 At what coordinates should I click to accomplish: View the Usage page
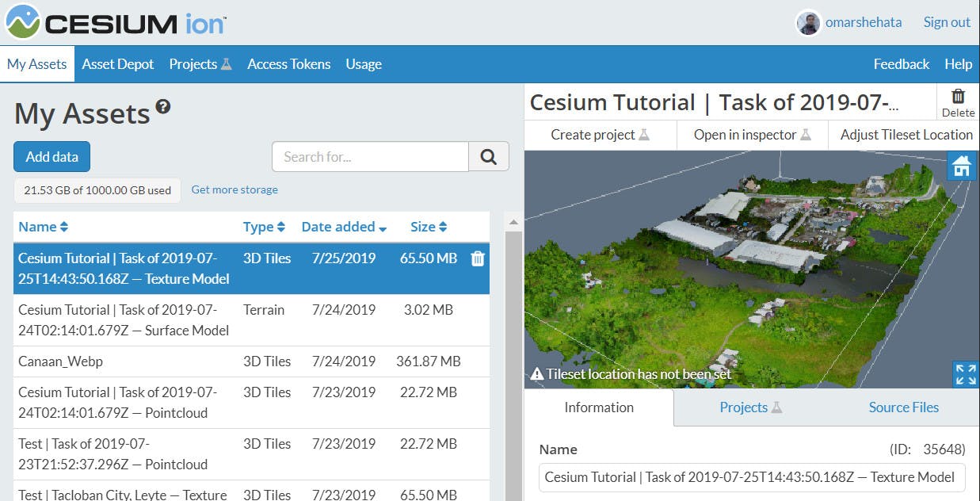click(x=364, y=64)
